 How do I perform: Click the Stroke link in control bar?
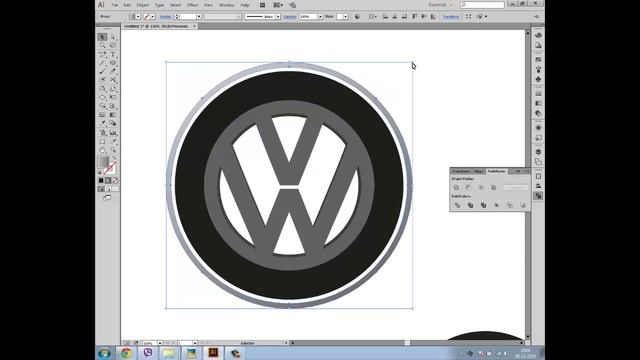coord(165,17)
